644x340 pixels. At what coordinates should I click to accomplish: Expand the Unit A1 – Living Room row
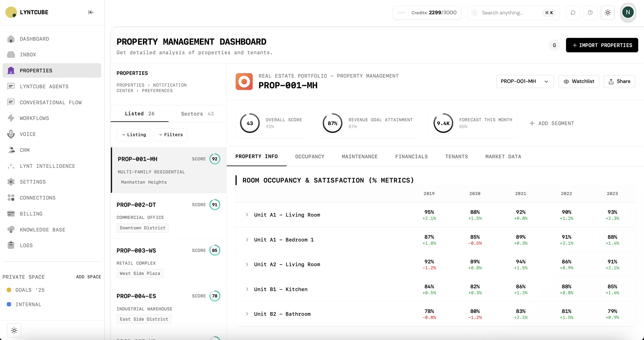pos(247,215)
